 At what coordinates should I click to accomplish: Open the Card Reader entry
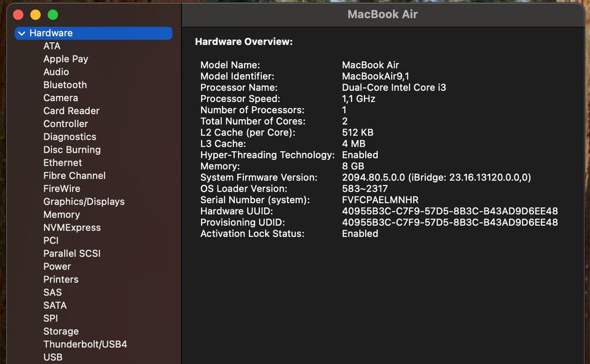coord(71,111)
